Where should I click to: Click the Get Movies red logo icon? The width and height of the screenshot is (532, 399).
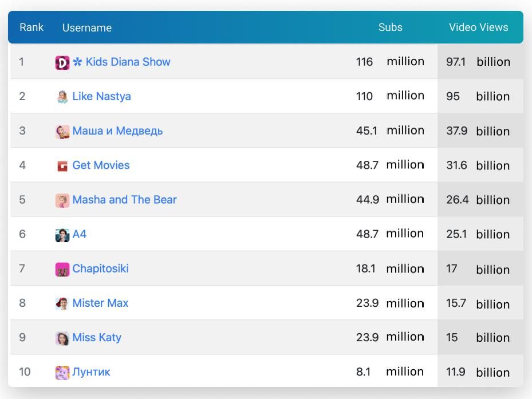62,166
